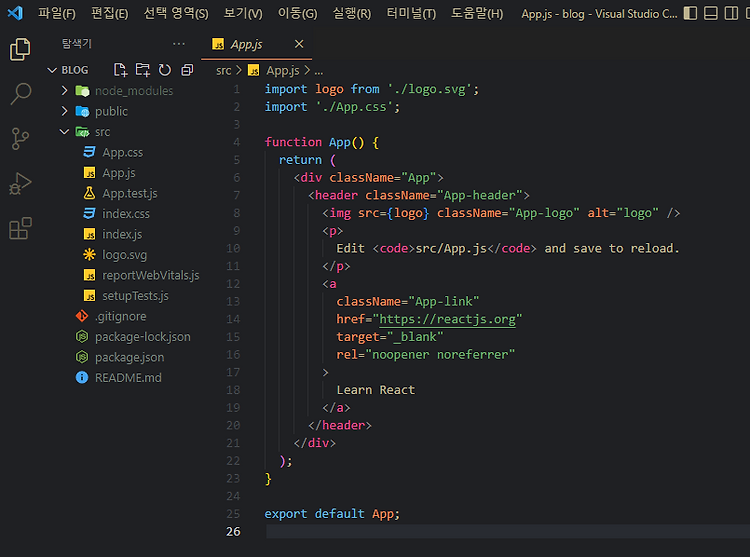Image resolution: width=750 pixels, height=557 pixels.
Task: Open the Source Control view
Action: 20,139
